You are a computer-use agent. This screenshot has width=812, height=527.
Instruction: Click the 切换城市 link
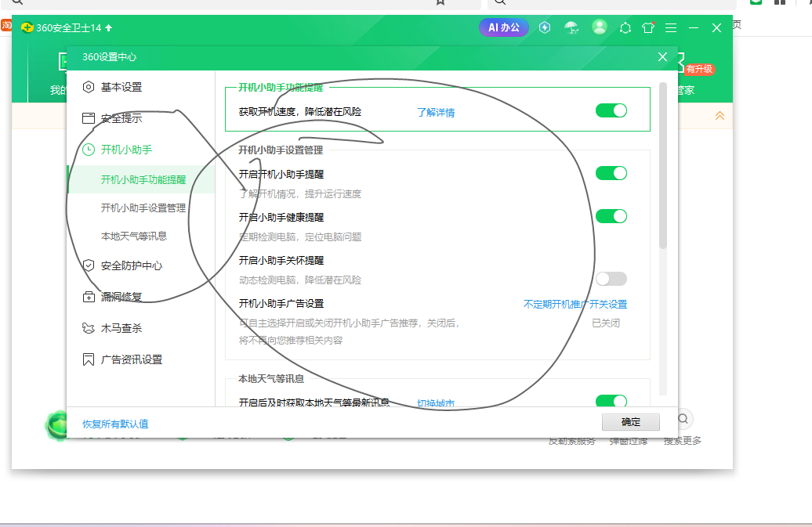[436, 402]
